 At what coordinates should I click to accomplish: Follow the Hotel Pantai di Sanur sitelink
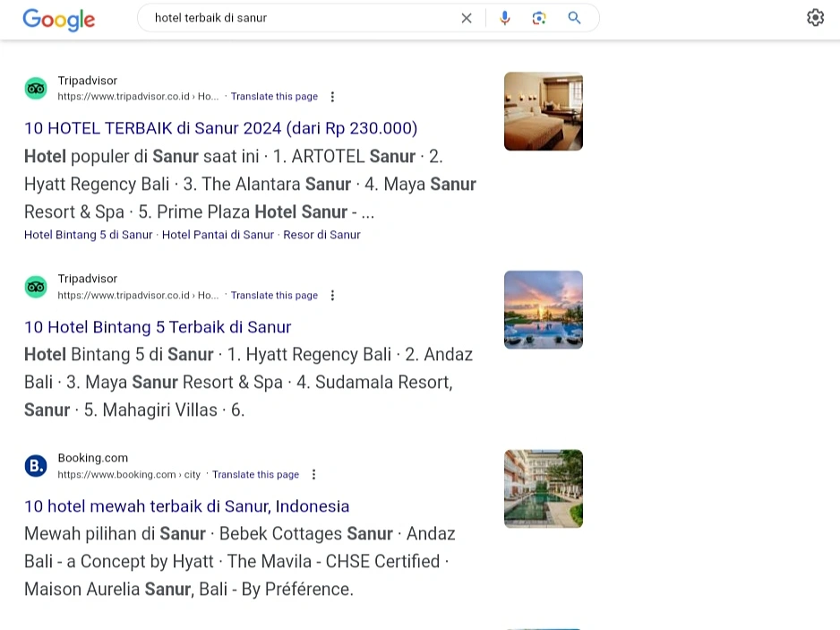[x=218, y=235]
